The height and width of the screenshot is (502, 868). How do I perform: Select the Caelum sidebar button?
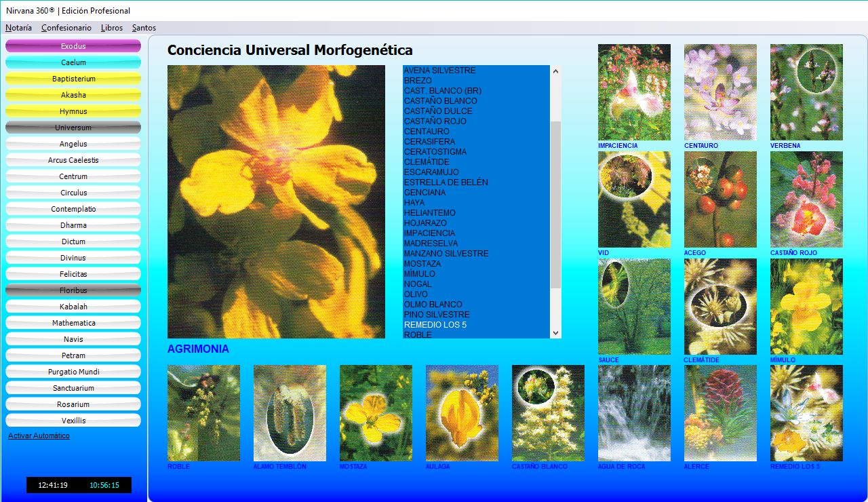click(x=73, y=62)
